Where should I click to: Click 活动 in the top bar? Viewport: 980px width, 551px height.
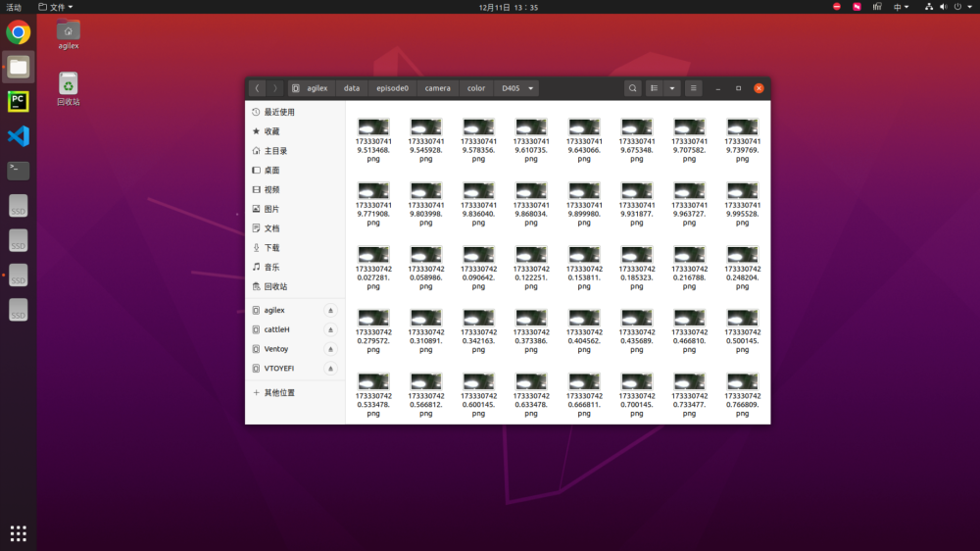click(14, 7)
